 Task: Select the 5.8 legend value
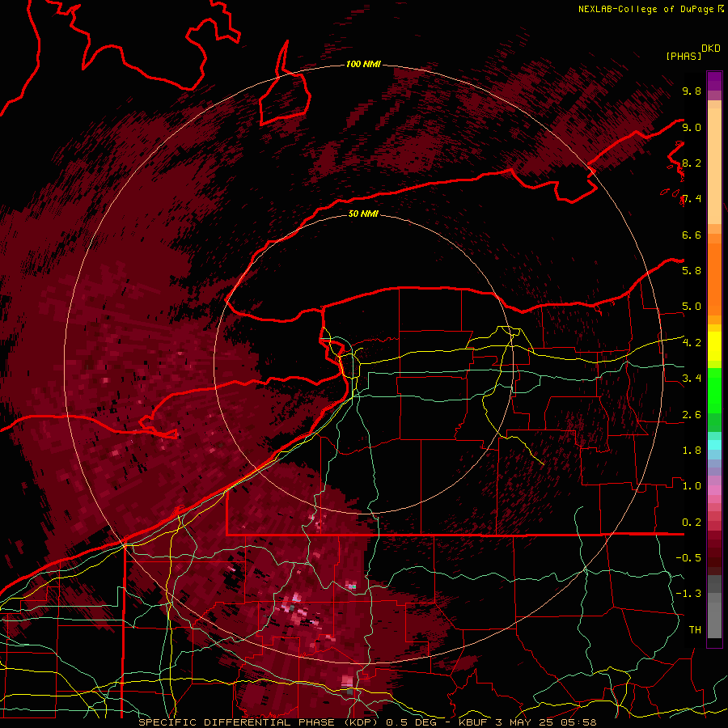coord(692,271)
